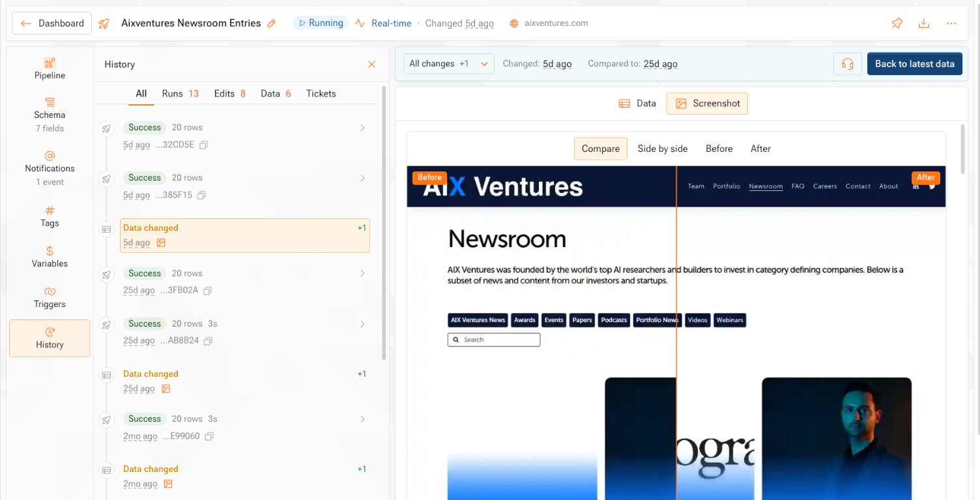Copy run ID ending 32CD5E
980x500 pixels.
(x=204, y=145)
